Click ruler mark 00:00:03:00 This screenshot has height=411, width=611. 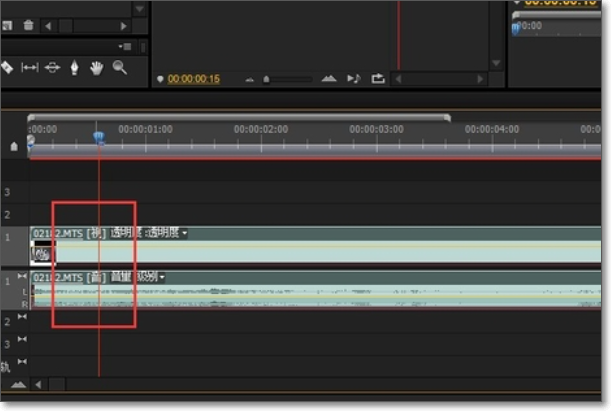[x=376, y=129]
